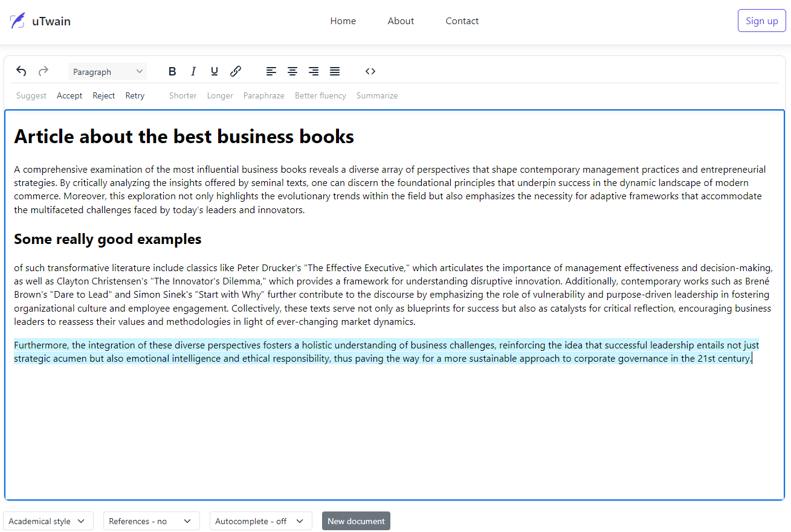Center align the text
791x532 pixels.
click(292, 71)
